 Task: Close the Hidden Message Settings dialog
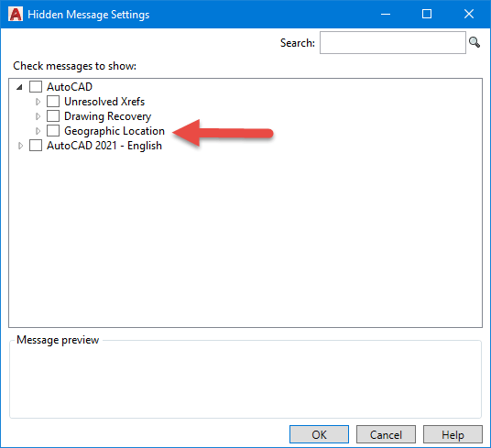coord(469,14)
